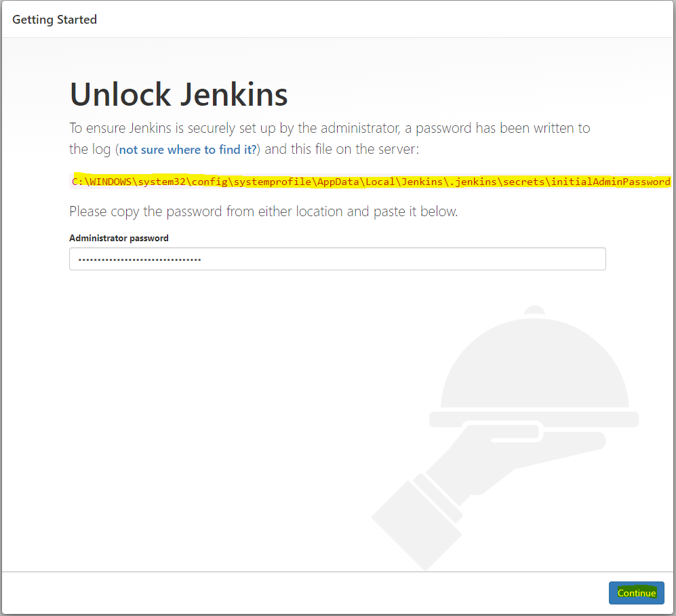Click the 'Getting Started' title text

[54, 20]
